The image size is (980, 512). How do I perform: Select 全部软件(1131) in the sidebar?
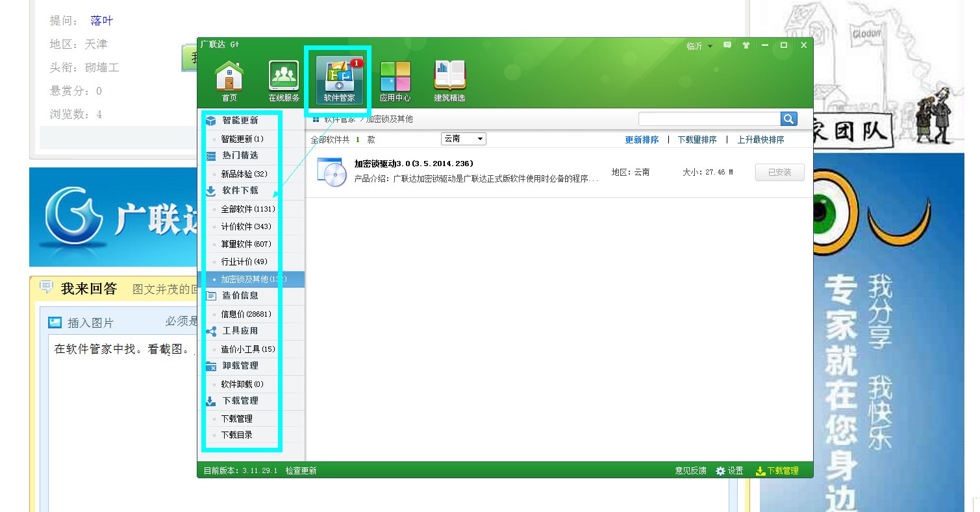coord(248,209)
